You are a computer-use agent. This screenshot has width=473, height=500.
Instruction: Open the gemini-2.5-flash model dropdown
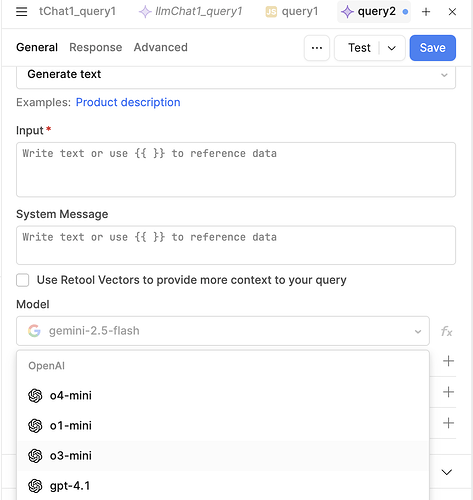click(x=223, y=331)
